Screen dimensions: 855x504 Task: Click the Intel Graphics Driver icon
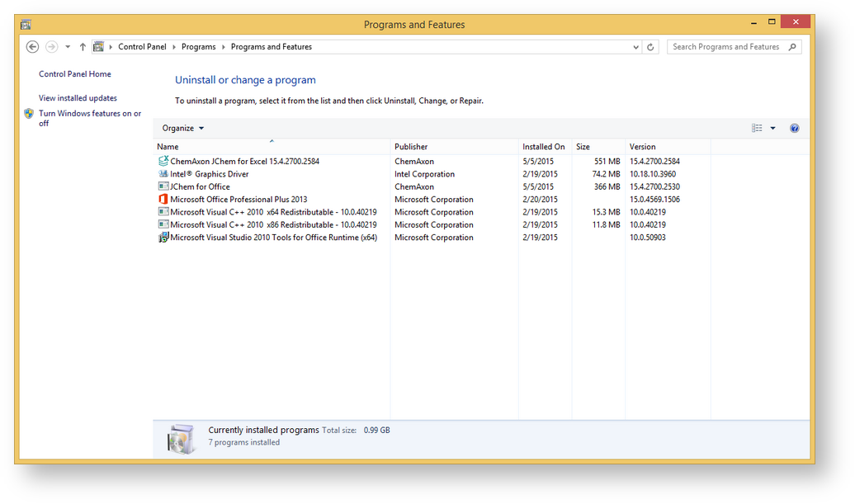coord(163,174)
